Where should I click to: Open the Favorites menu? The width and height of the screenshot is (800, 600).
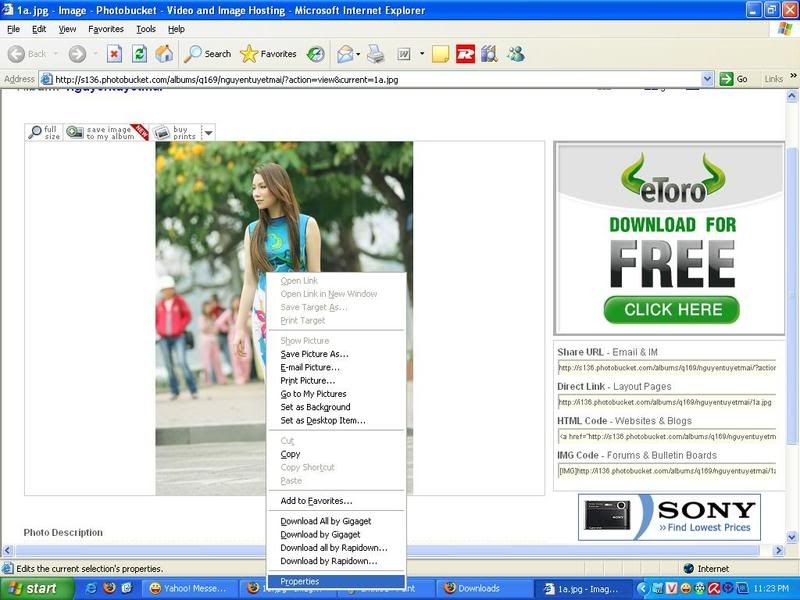click(x=106, y=29)
